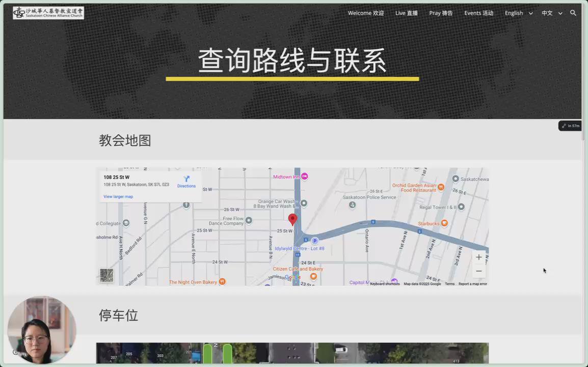Viewport: 588px width, 367px height.
Task: Click the Idylwyld Centre Lot #8 parking icon
Action: [x=315, y=241]
